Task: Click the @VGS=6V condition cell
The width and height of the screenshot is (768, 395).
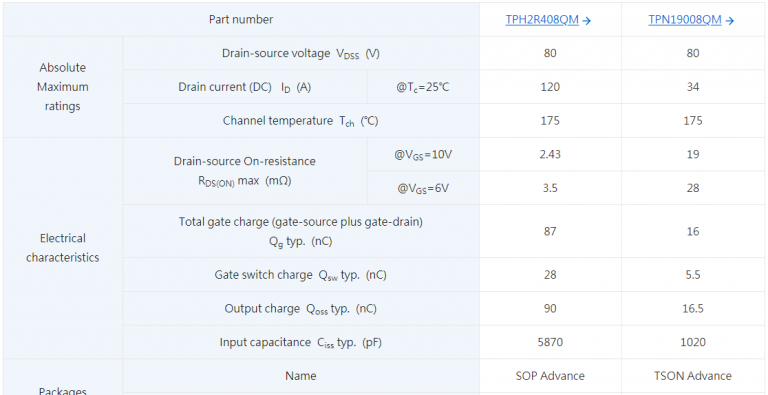Action: click(423, 188)
